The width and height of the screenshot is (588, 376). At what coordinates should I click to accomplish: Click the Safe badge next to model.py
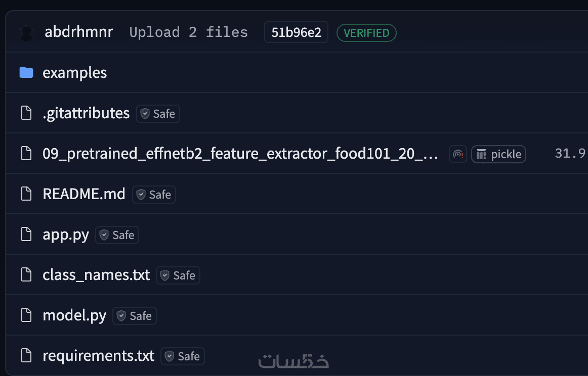point(135,316)
